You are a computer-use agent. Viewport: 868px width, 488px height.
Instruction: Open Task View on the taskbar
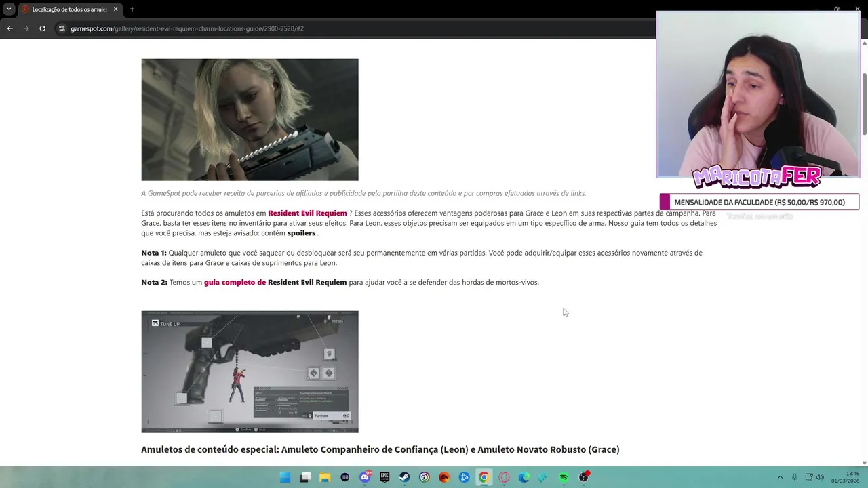coord(305,477)
